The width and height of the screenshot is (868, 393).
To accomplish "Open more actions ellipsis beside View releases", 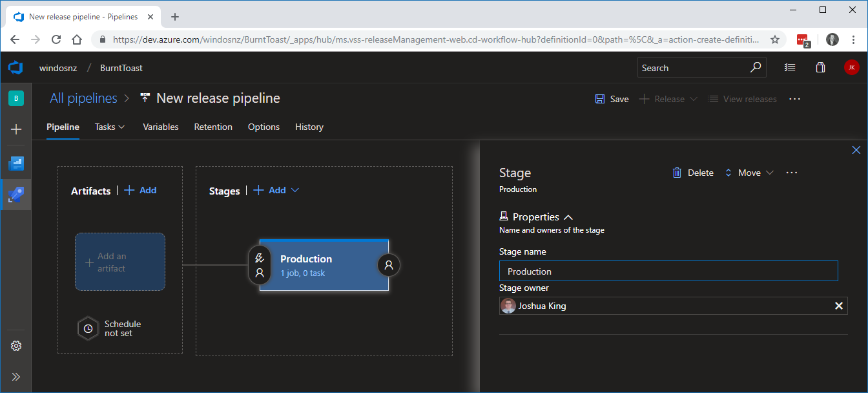I will (x=795, y=99).
